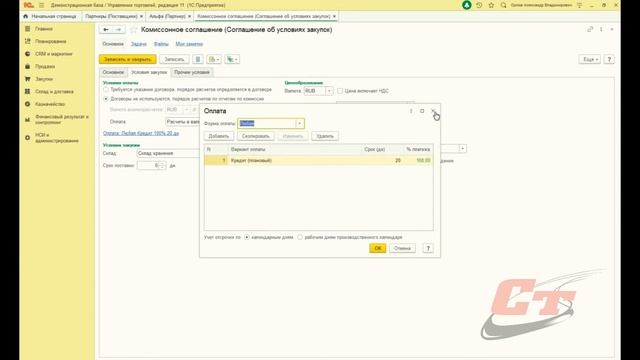
Task: Open help in Оплата dialog
Action: (x=428, y=248)
